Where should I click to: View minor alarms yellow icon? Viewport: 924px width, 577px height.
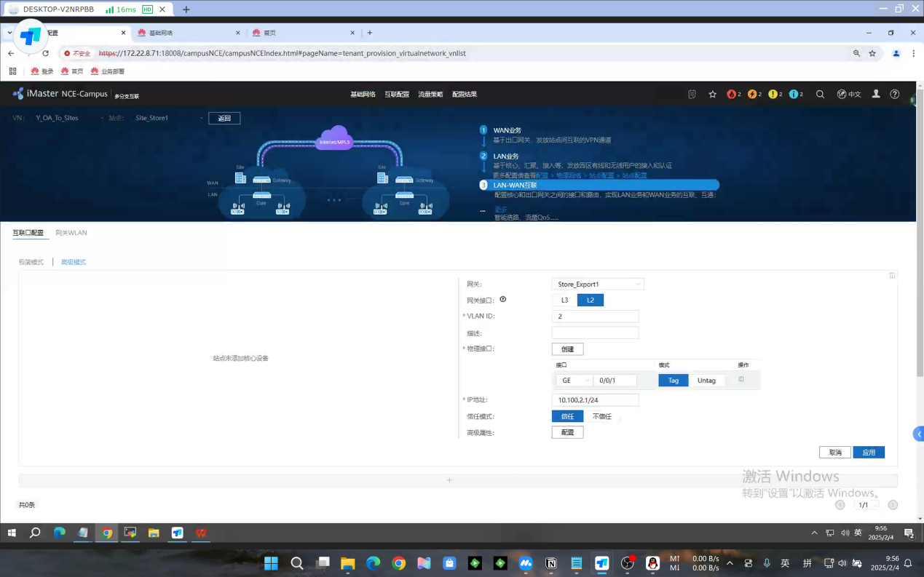click(x=775, y=94)
